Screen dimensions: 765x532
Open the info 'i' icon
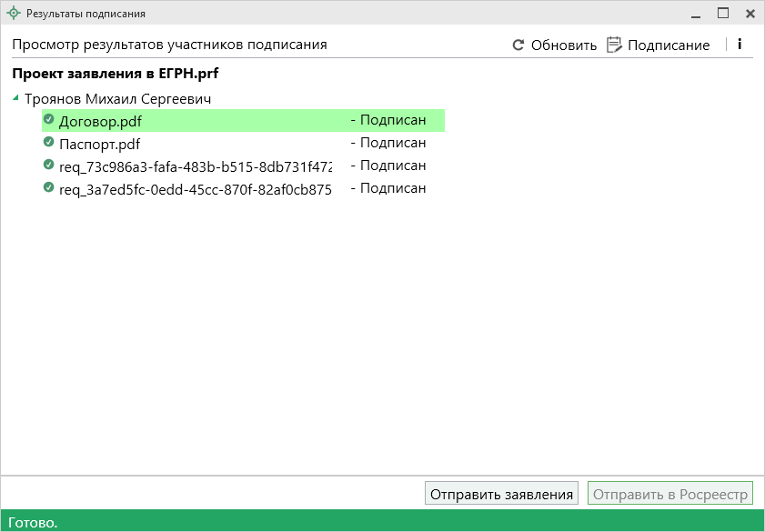(740, 44)
